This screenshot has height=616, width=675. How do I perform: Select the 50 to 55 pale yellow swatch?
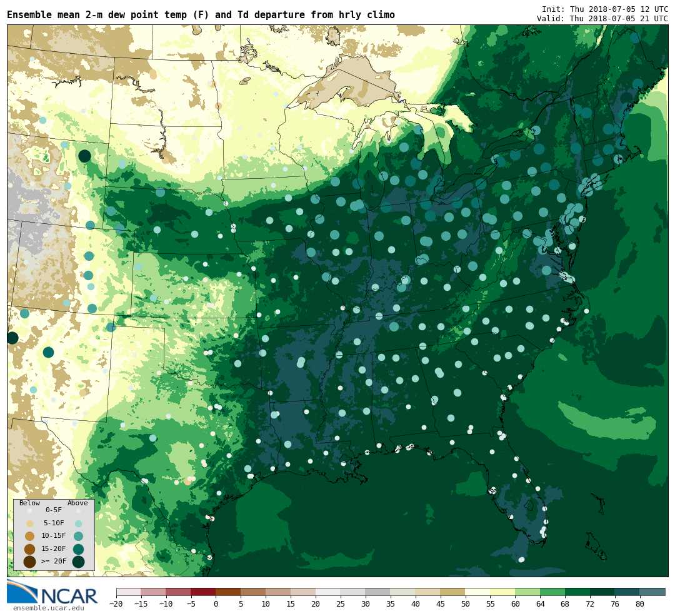coord(478,592)
